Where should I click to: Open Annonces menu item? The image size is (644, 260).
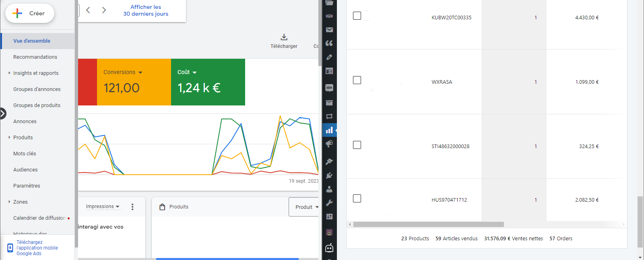pos(25,122)
